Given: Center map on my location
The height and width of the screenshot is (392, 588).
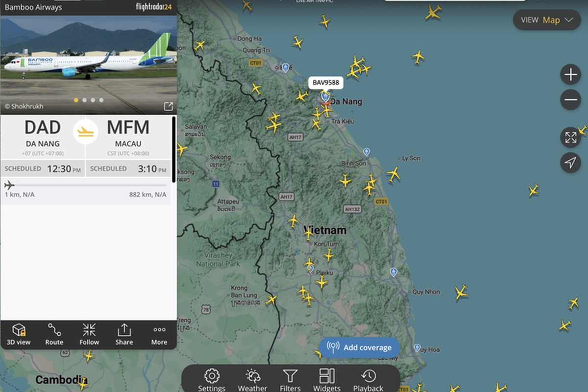Looking at the screenshot, I should pos(571,162).
